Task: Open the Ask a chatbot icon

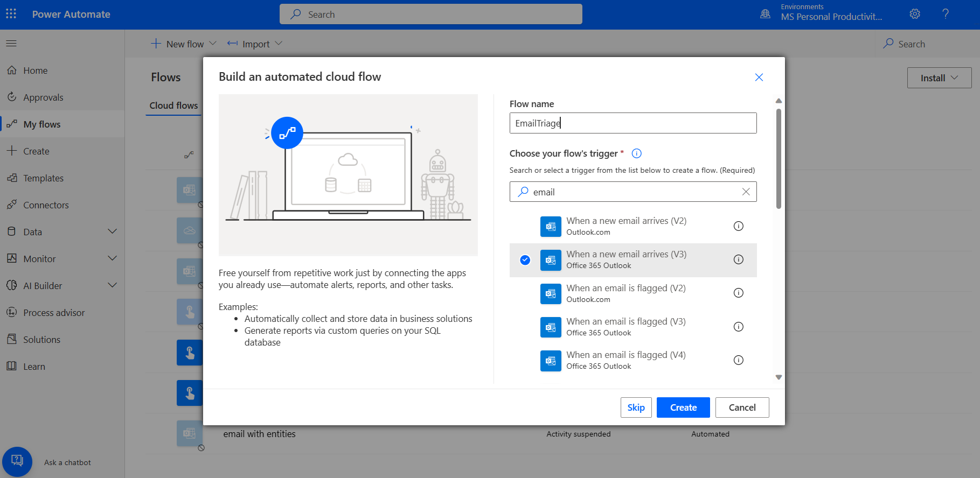Action: (x=17, y=461)
